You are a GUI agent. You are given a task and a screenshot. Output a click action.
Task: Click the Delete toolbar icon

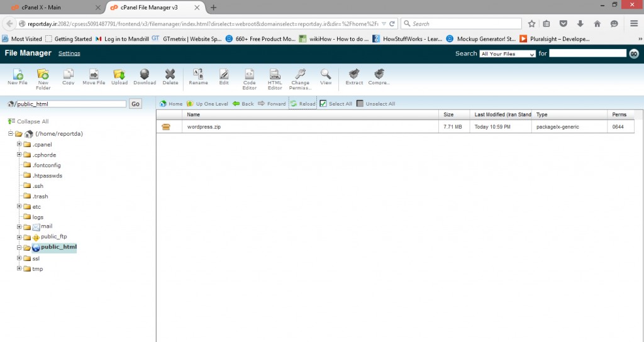170,76
